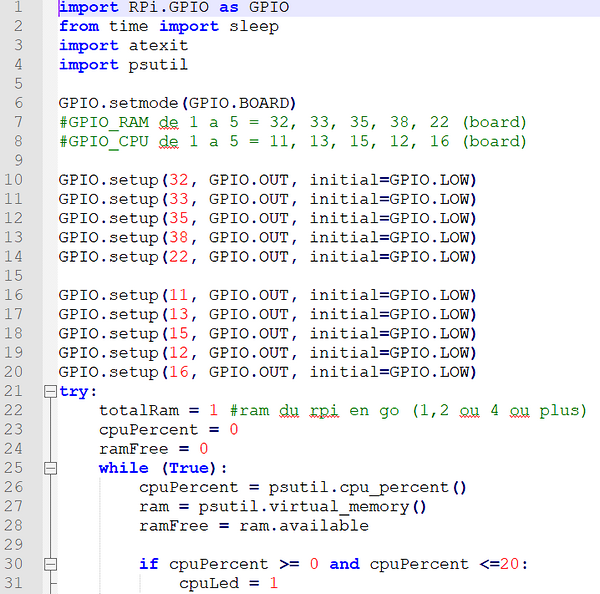600x594 pixels.
Task: Click the 'cpuLed = 1' line
Action: (x=228, y=583)
